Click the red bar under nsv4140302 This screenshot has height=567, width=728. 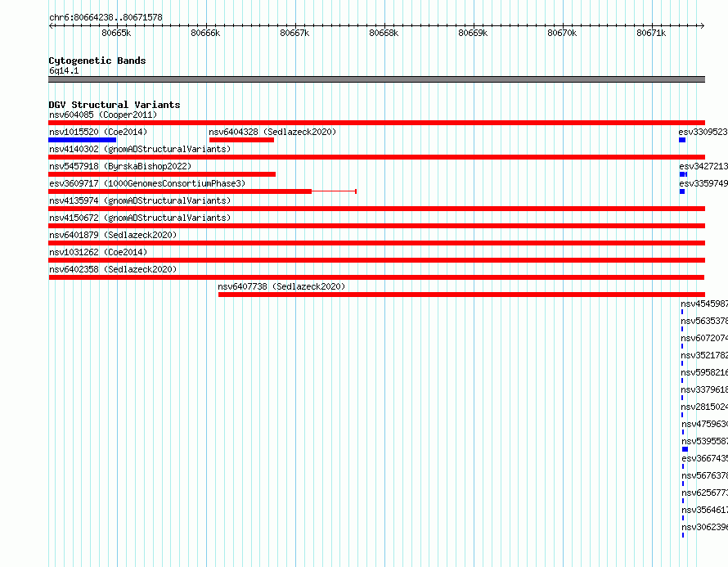tap(376, 157)
